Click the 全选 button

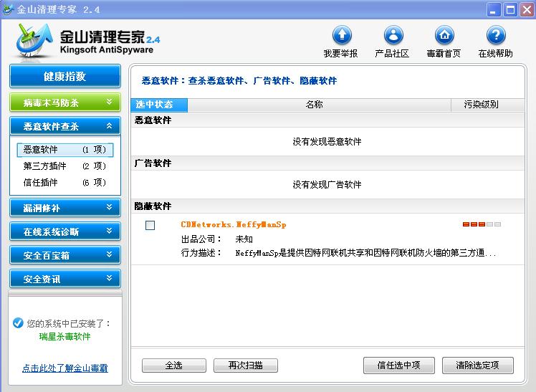pos(174,365)
